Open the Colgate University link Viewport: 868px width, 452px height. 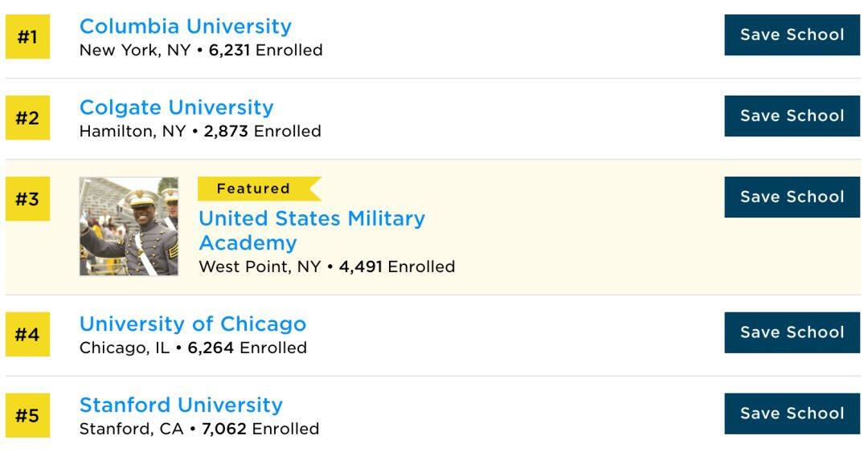177,108
